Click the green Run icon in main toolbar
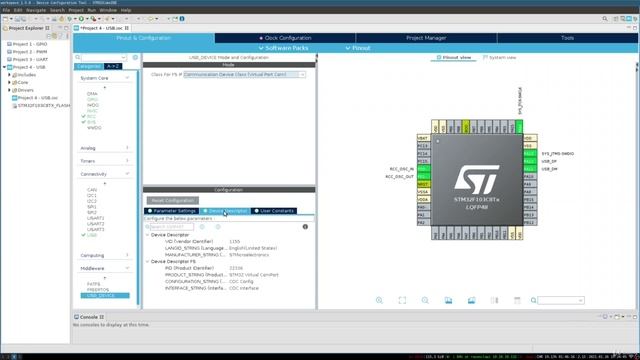Screen dimensions: 640x360 (x=81, y=19)
